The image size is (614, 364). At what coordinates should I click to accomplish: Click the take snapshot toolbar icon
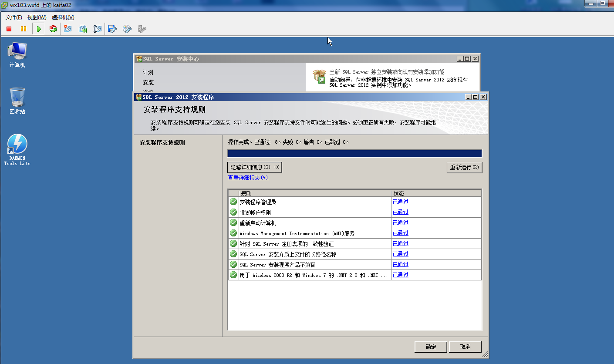tap(68, 29)
